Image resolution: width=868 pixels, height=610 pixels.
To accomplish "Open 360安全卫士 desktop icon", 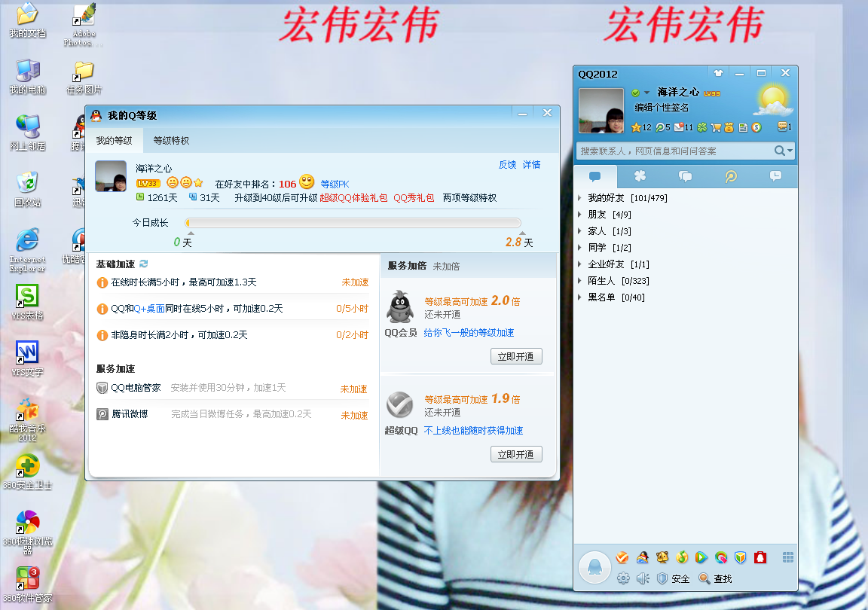I will point(27,472).
